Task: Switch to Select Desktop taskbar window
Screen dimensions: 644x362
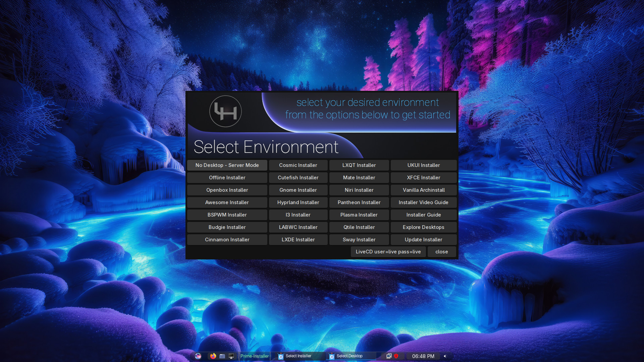Action: pyautogui.click(x=349, y=356)
